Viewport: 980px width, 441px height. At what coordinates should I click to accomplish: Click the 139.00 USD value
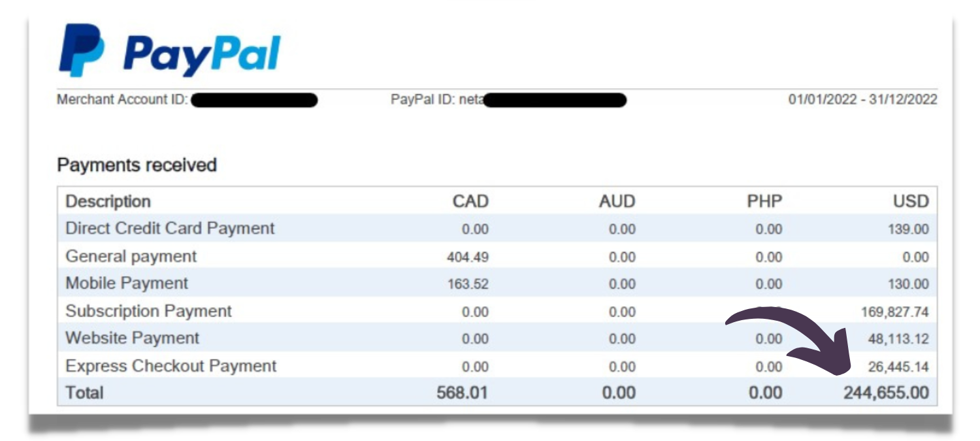908,230
